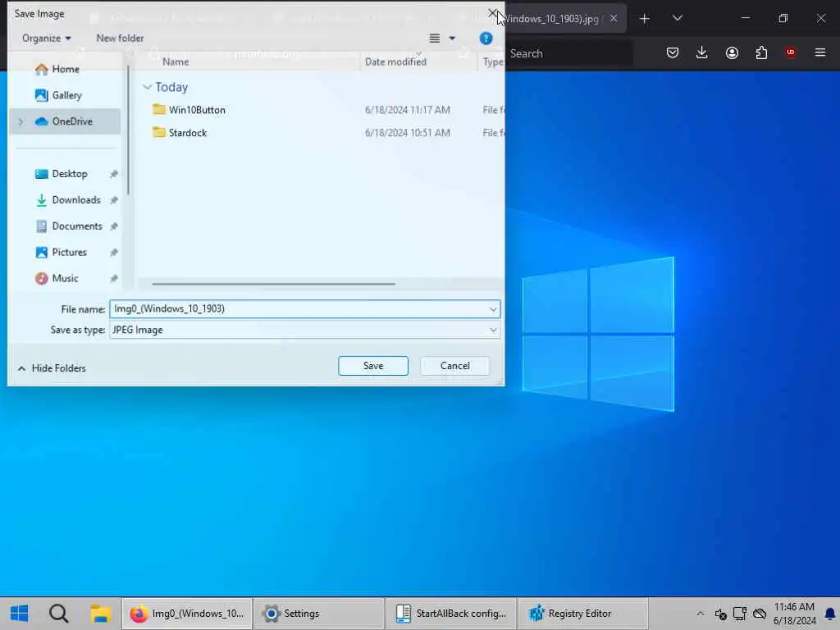Select OneDrive in navigation pane

65,121
